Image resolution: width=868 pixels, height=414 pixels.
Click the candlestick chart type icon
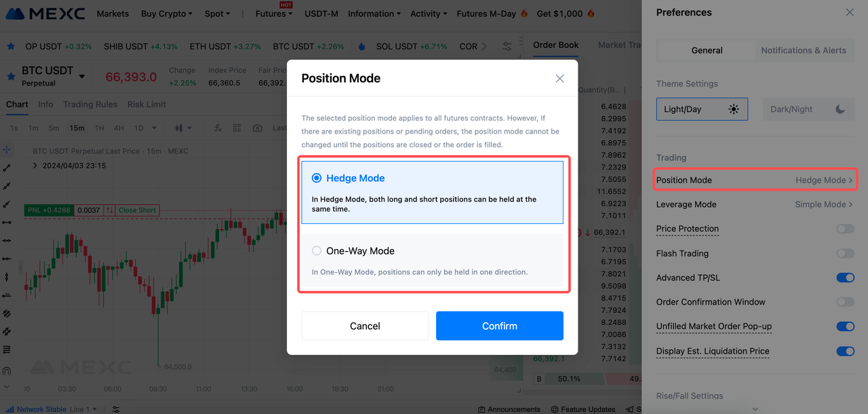[x=180, y=128]
